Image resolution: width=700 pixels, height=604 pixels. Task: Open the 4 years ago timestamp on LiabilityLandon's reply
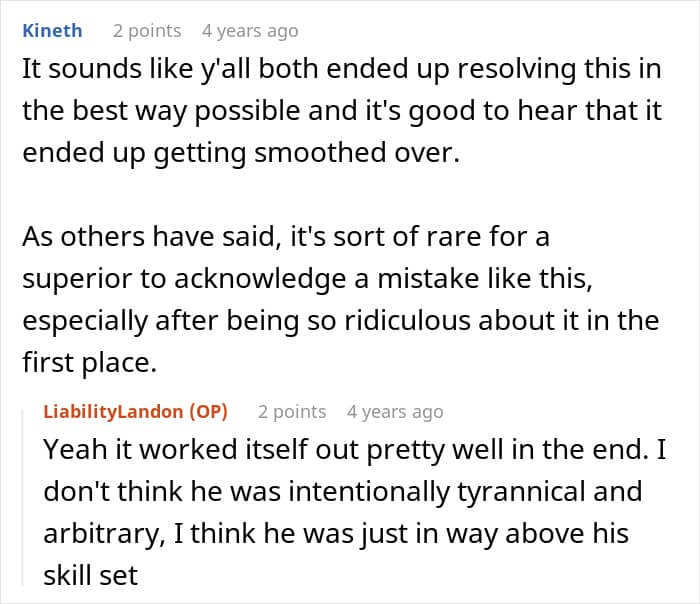395,411
